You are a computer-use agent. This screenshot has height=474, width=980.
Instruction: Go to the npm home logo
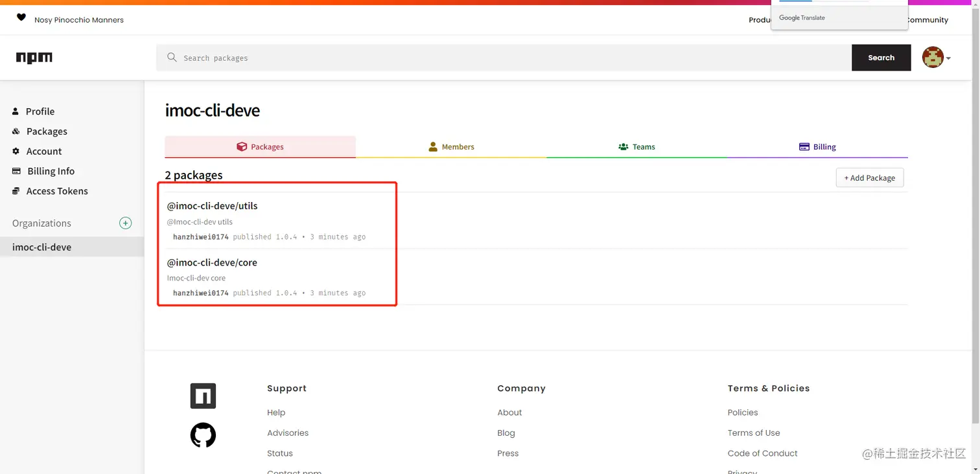[x=34, y=58]
